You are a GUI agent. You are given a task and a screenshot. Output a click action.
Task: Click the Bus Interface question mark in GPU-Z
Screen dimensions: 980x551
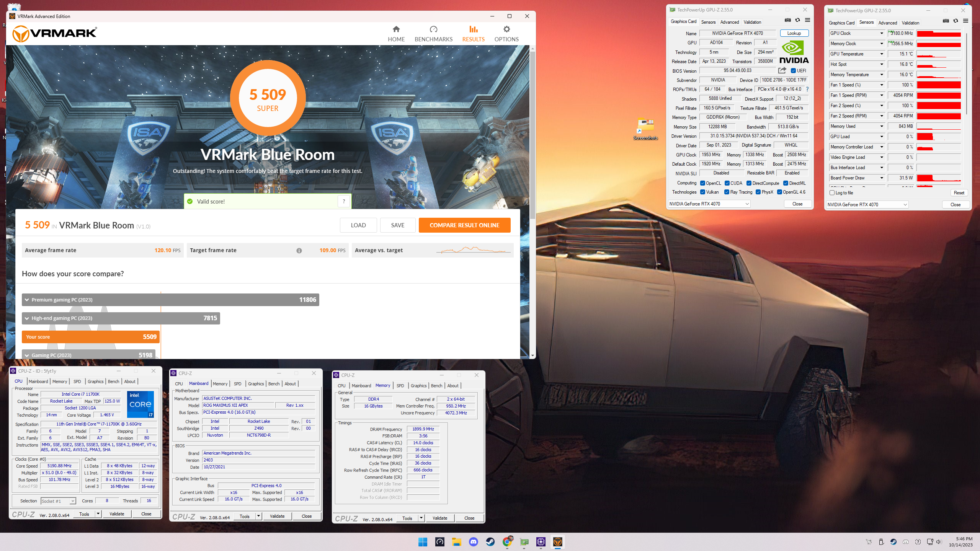coord(807,89)
